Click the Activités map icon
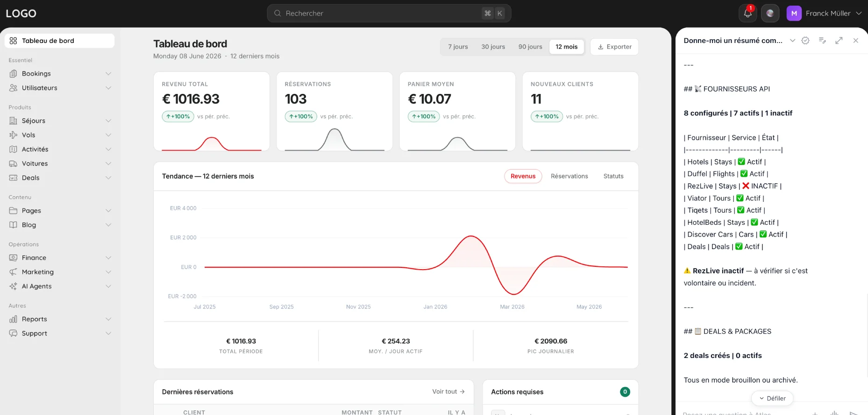 [x=13, y=149]
